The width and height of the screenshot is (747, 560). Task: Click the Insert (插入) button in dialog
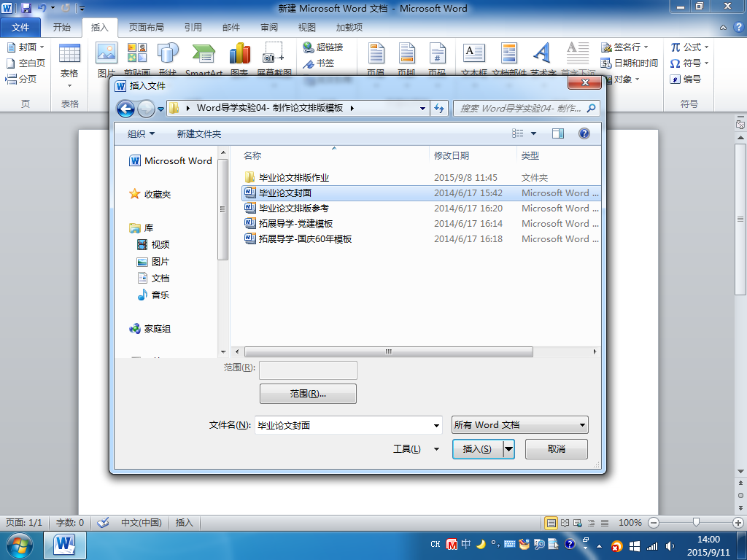(x=477, y=448)
